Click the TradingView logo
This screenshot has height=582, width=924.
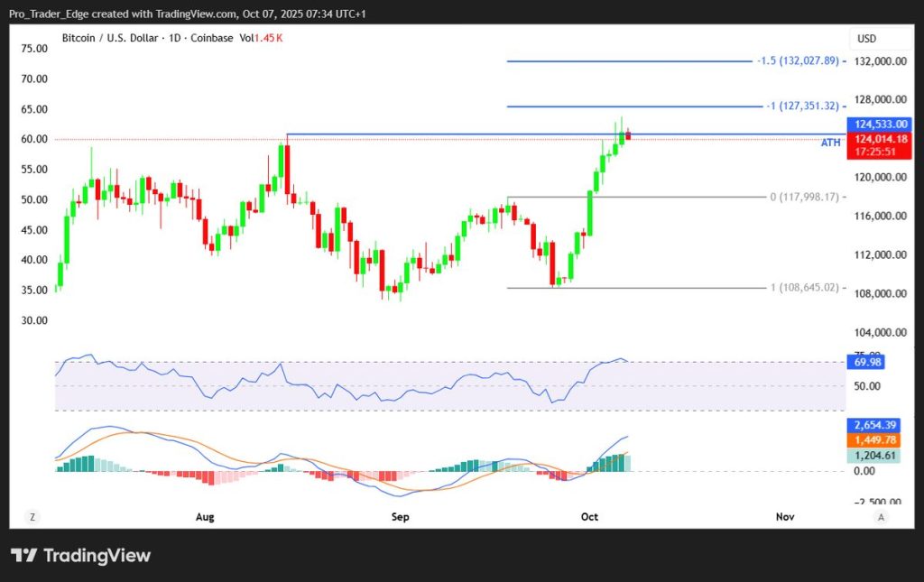click(81, 555)
